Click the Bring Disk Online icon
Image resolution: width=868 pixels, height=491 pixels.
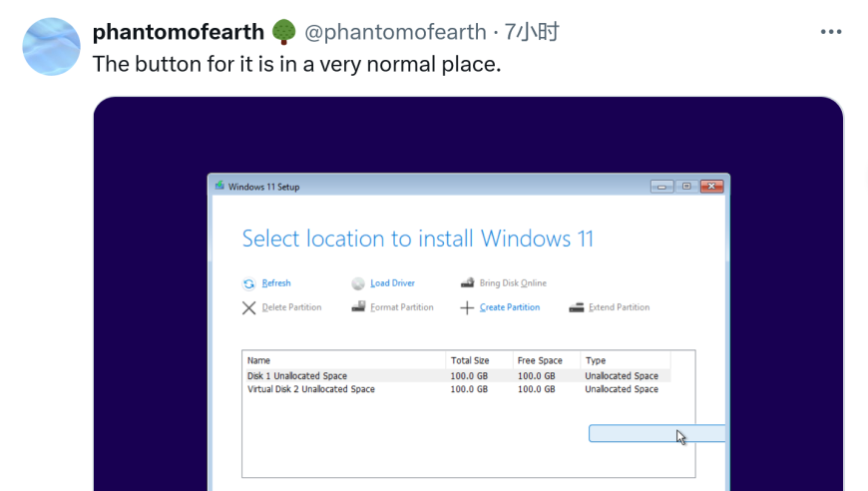(x=467, y=282)
